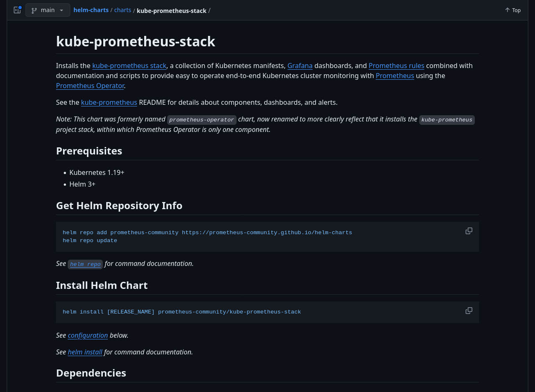Click the Prometheus link after 'monitoring with'

tap(395, 76)
